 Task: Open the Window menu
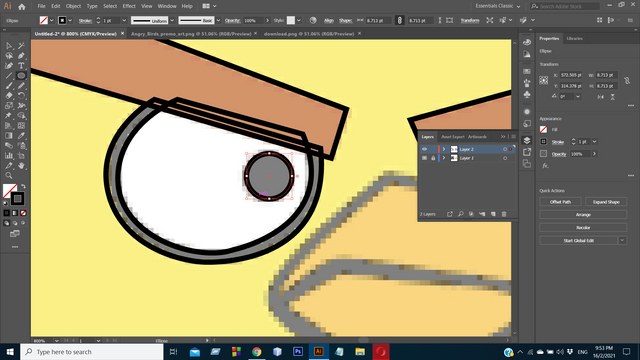click(x=167, y=6)
